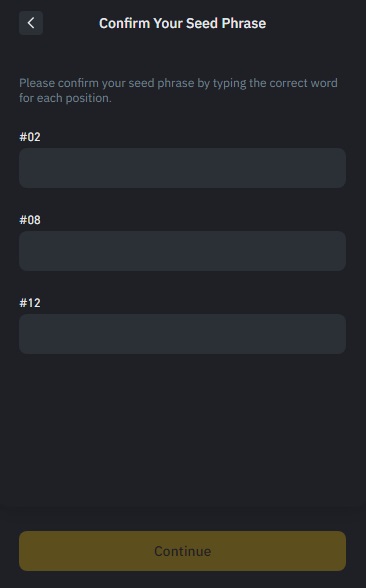Viewport: 366px width, 588px height.
Task: Click the Continue button
Action: [182, 551]
